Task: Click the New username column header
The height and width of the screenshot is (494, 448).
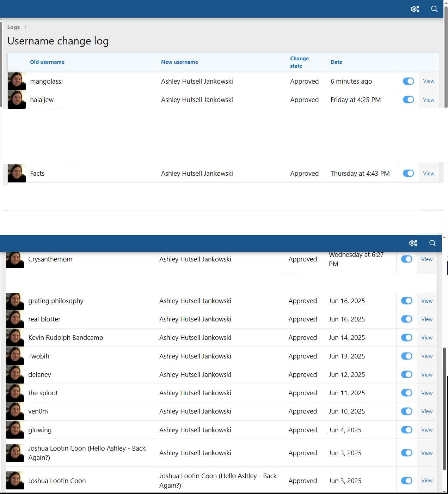Action: [179, 62]
